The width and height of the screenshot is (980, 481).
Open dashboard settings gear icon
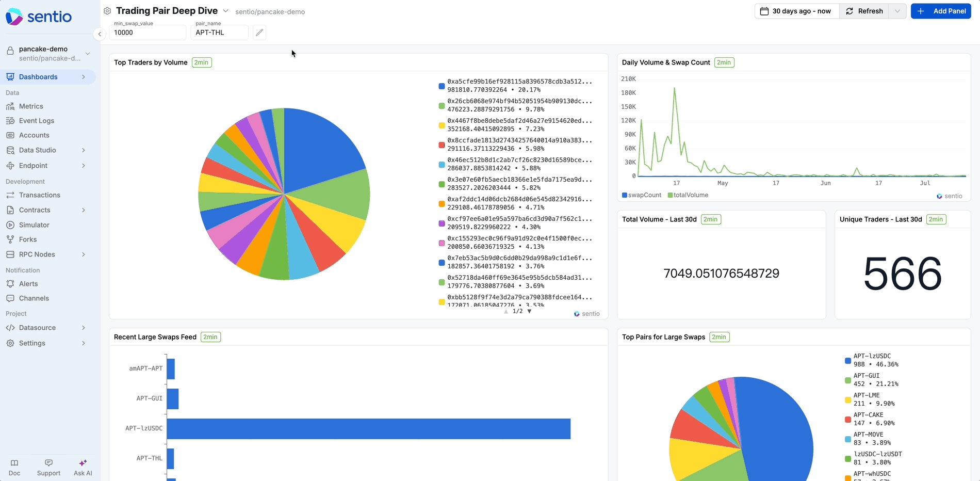(x=107, y=11)
